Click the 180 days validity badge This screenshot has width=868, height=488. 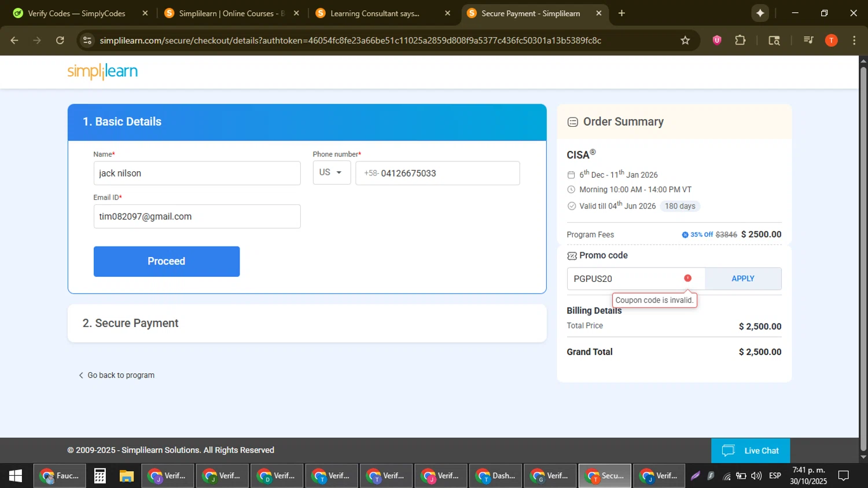tap(680, 206)
